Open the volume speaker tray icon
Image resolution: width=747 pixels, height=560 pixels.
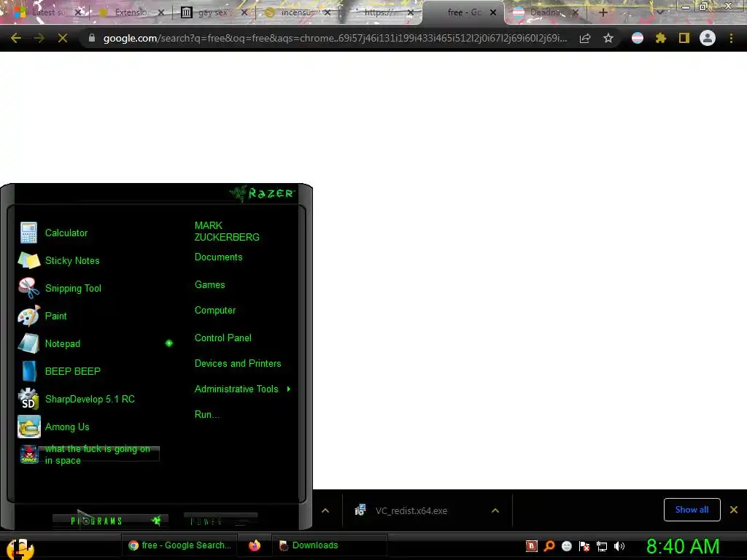tap(619, 546)
